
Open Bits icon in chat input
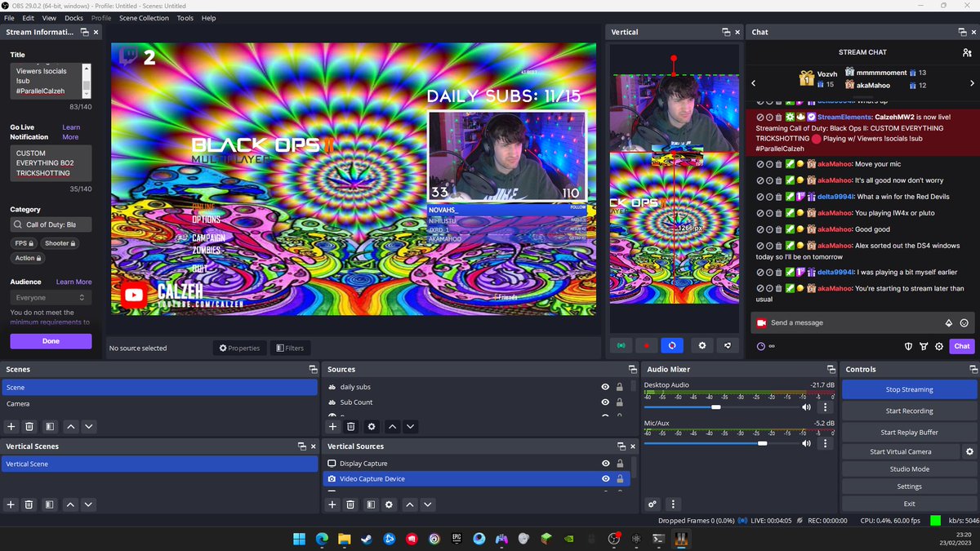949,322
